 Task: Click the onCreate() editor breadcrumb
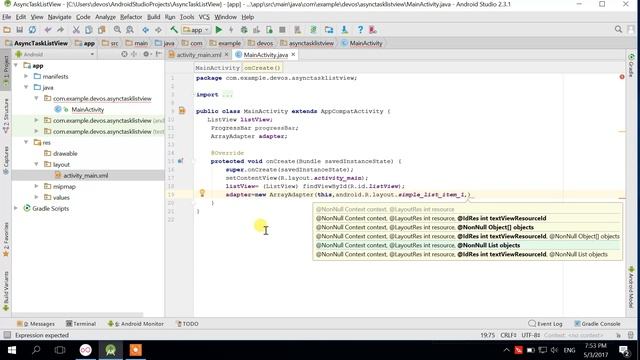click(x=262, y=68)
